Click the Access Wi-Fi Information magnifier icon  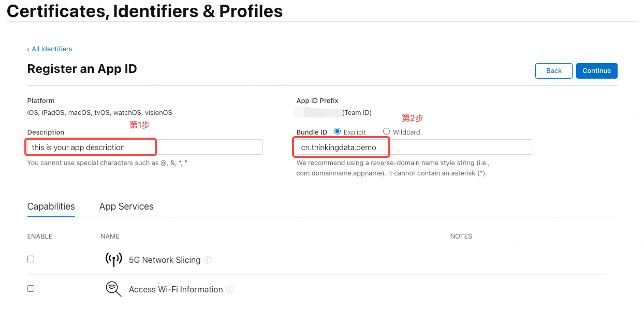coord(113,289)
